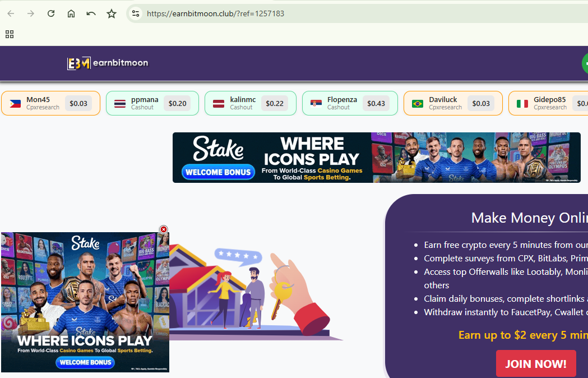Open the Flopenza Cashout activity card
The image size is (588, 378).
(x=350, y=103)
